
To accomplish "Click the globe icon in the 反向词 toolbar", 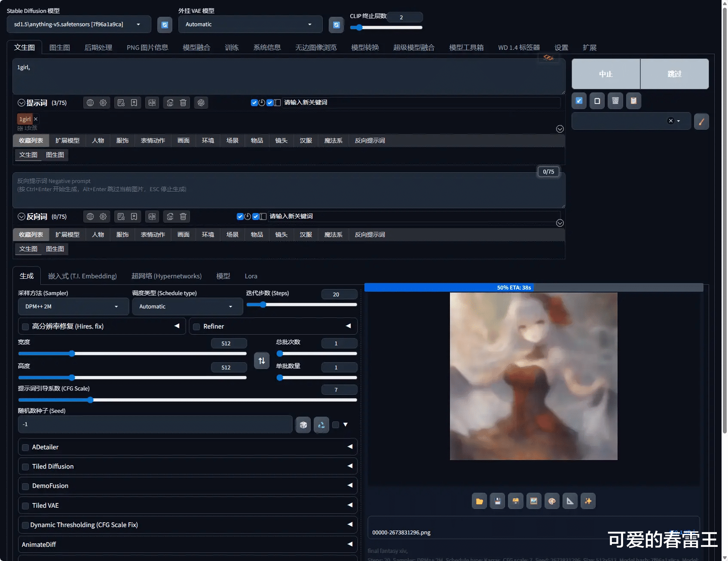I will [x=90, y=216].
